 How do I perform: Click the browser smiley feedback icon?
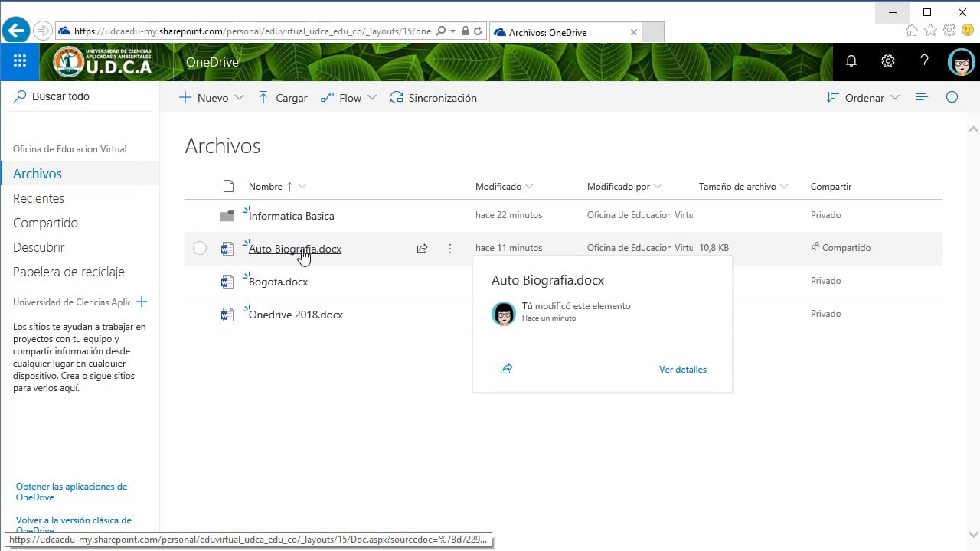(x=969, y=31)
